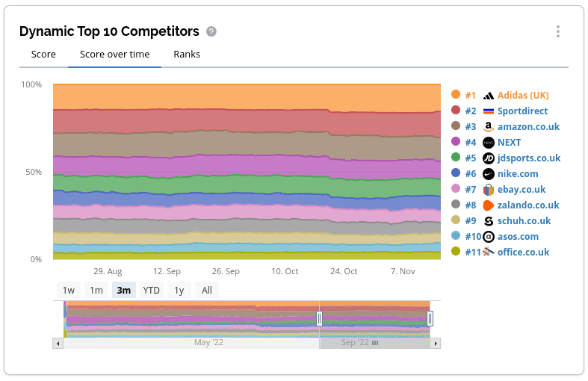Choose the 1y range button

pyautogui.click(x=179, y=291)
